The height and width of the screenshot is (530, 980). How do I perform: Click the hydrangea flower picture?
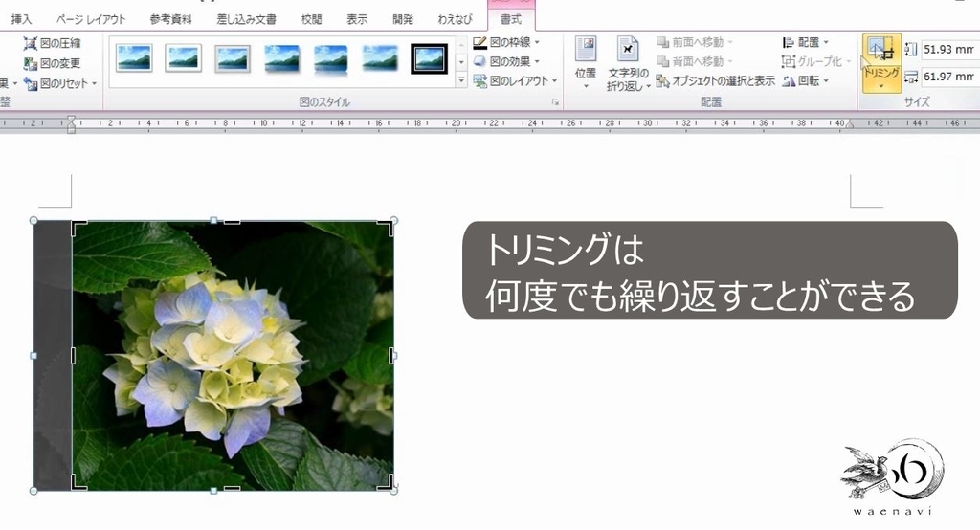233,355
